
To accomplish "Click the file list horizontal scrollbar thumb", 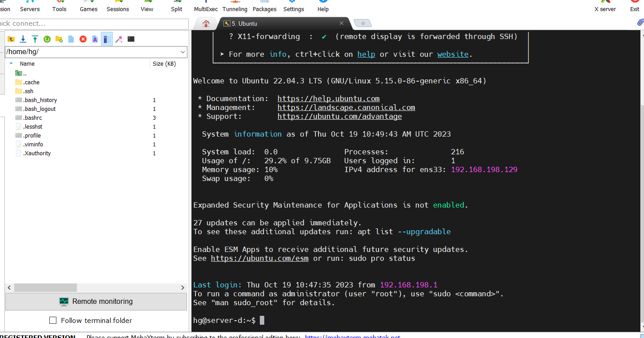I will click(45, 288).
